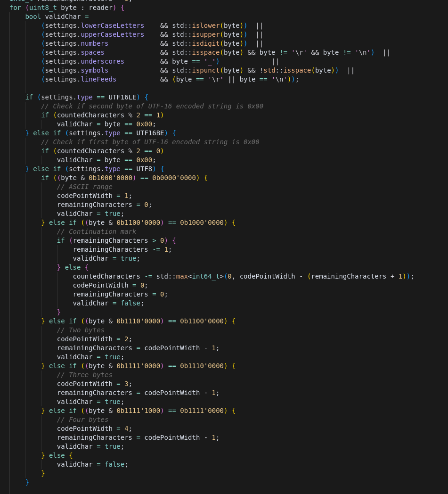This screenshot has width=448, height=494.
Task: Click the comment about second byte of UTF-16
Action: (x=152, y=106)
